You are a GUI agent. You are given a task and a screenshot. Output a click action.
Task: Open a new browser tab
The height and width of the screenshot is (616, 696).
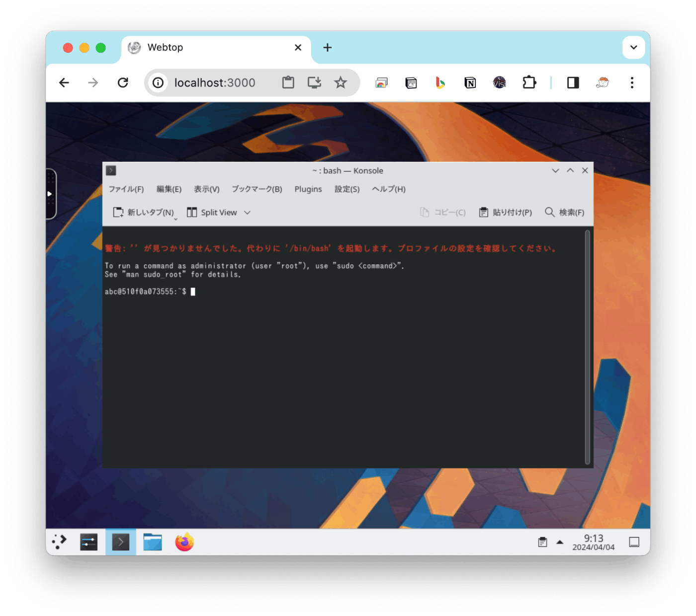click(x=327, y=48)
